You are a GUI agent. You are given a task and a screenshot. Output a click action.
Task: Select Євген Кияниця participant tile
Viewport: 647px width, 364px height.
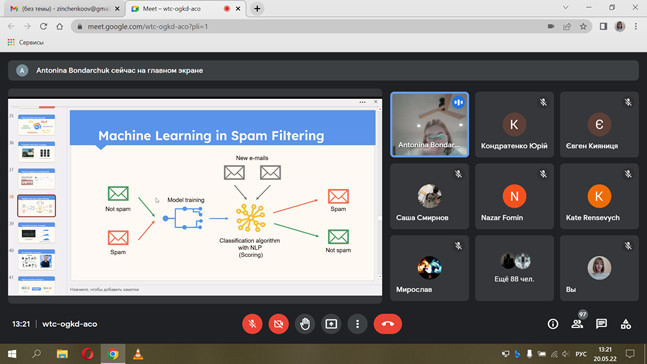[x=599, y=124]
